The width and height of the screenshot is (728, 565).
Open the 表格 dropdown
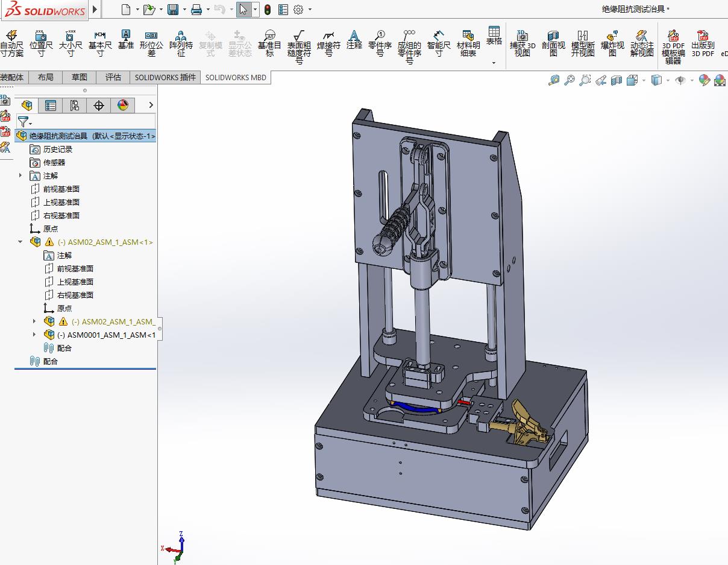pyautogui.click(x=494, y=62)
